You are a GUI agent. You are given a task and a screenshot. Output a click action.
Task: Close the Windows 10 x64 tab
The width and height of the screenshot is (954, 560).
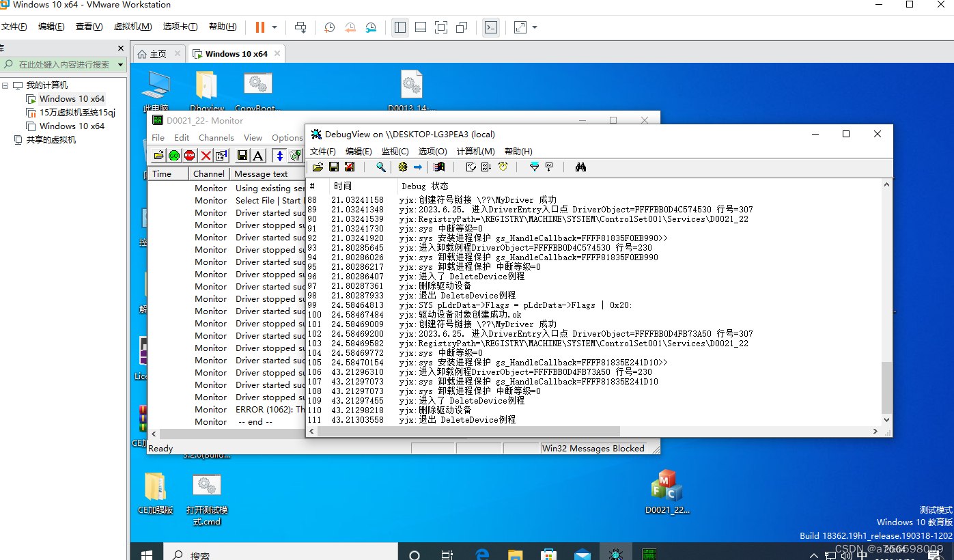277,53
